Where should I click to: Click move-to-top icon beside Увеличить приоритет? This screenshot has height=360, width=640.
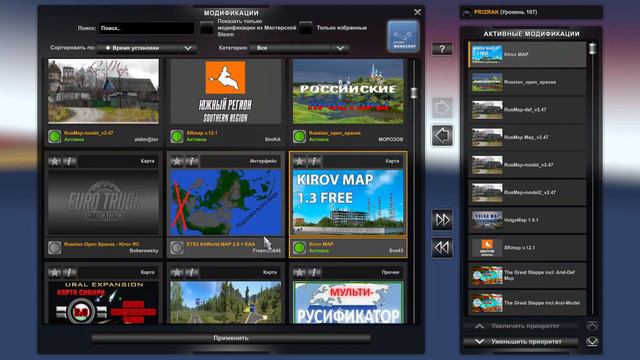pos(592,326)
